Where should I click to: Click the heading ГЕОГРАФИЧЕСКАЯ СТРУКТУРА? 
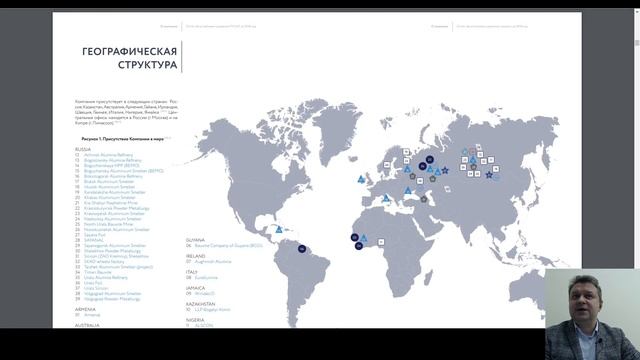[x=130, y=58]
